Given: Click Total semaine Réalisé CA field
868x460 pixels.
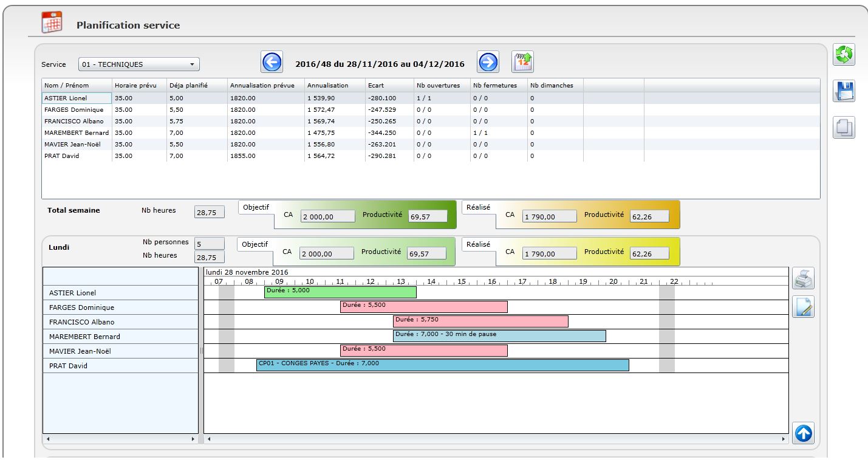Looking at the screenshot, I should [x=549, y=216].
